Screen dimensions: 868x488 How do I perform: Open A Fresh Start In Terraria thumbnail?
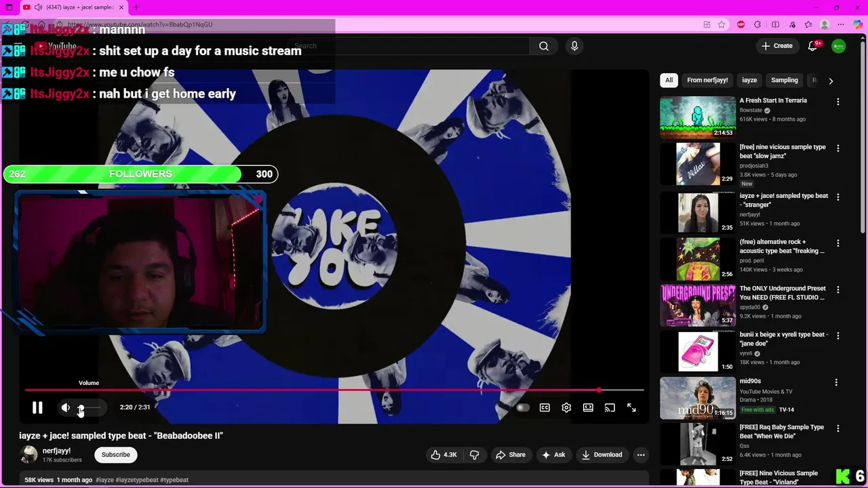tap(698, 117)
